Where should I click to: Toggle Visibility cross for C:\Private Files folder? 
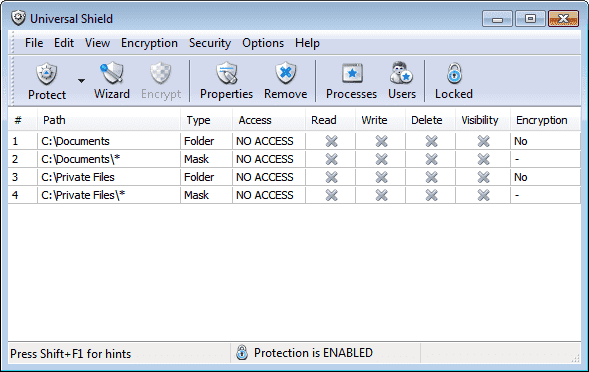[x=483, y=177]
